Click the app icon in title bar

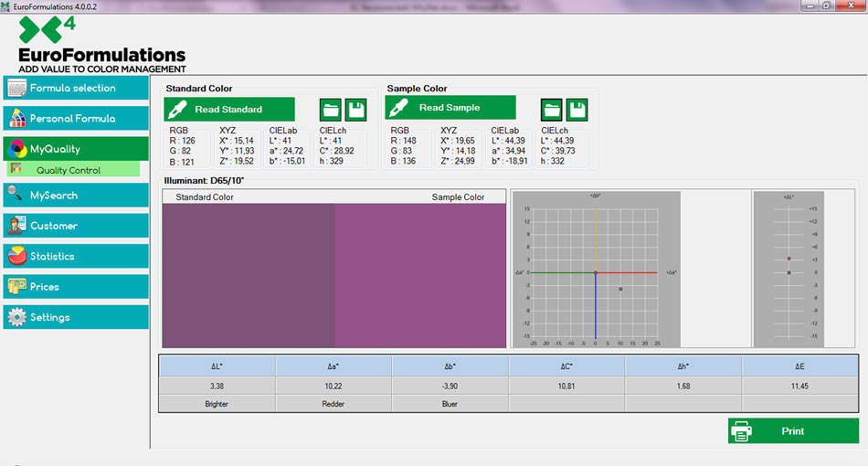point(5,6)
